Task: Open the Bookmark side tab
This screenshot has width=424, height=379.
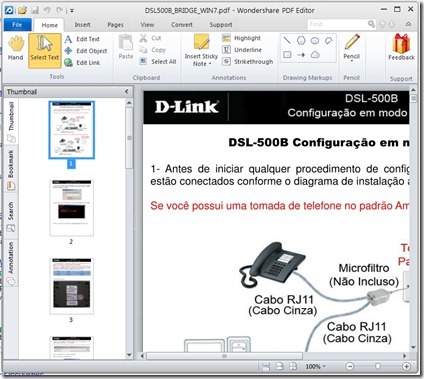Action: point(11,170)
